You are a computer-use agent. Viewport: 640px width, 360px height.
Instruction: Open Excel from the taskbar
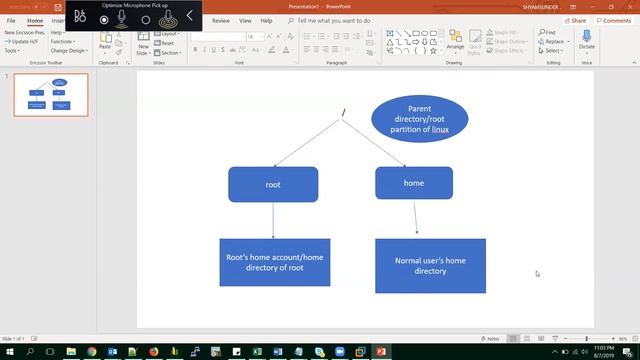click(x=257, y=351)
